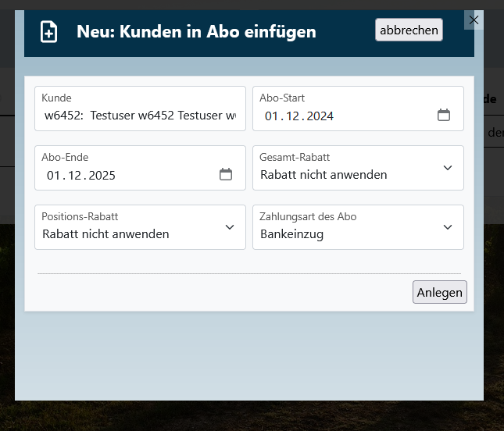Screen dimensions: 504x431
Task: Select the day segment of Abo-Start date
Action: click(x=272, y=116)
